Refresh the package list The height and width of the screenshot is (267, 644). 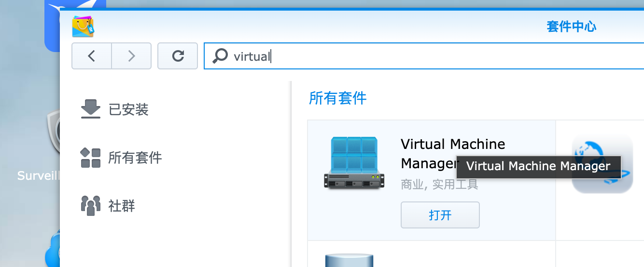click(178, 56)
